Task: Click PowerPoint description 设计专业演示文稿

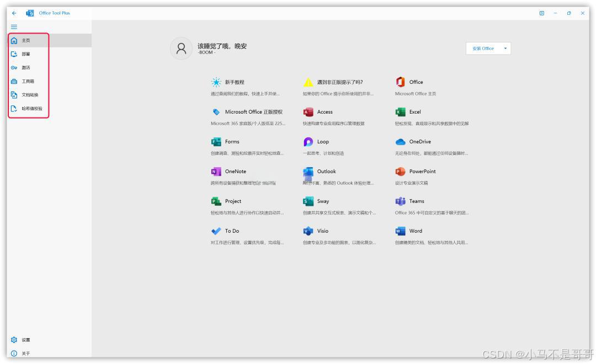Action: coord(411,183)
